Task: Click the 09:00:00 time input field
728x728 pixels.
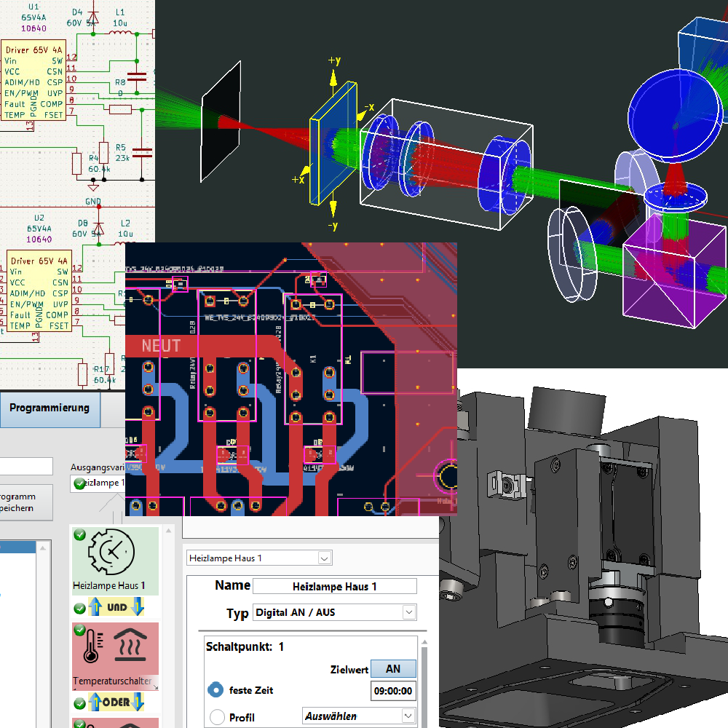Action: [392, 691]
